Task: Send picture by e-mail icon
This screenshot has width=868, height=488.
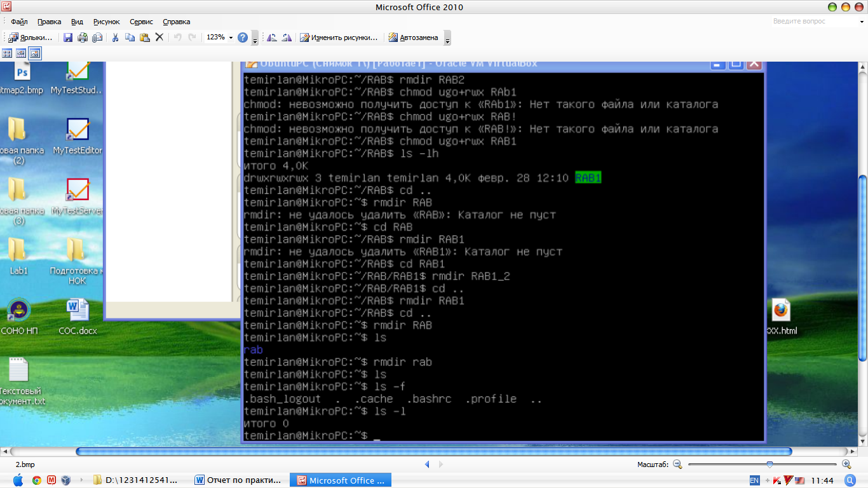Action: (97, 37)
